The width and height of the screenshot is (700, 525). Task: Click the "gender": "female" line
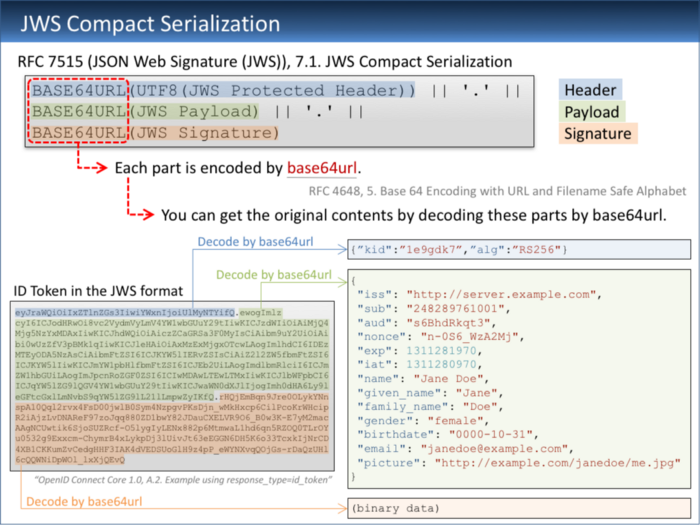pos(423,421)
